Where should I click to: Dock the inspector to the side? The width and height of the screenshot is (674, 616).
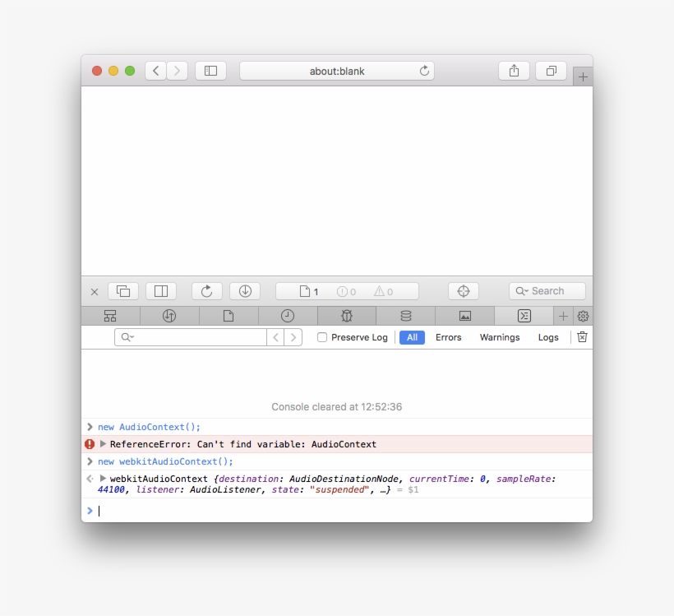click(x=161, y=291)
